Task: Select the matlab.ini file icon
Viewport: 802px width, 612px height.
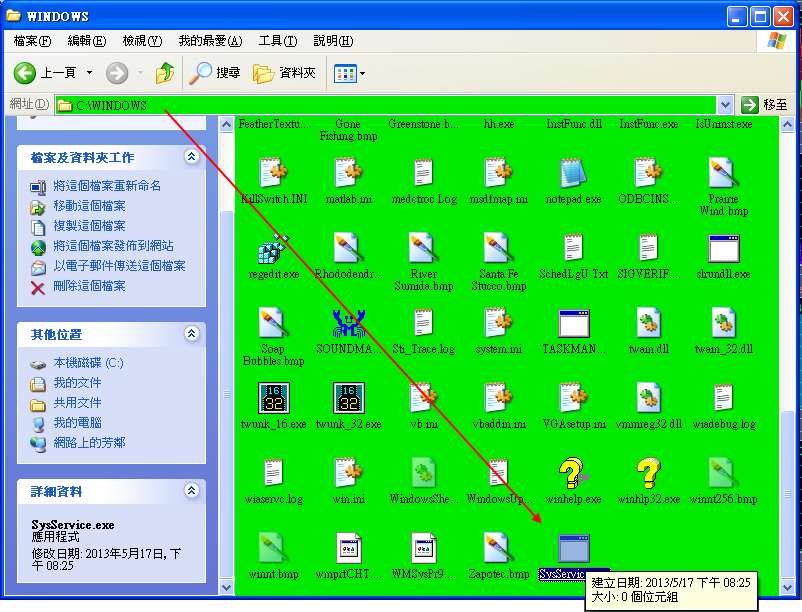Action: click(x=348, y=173)
